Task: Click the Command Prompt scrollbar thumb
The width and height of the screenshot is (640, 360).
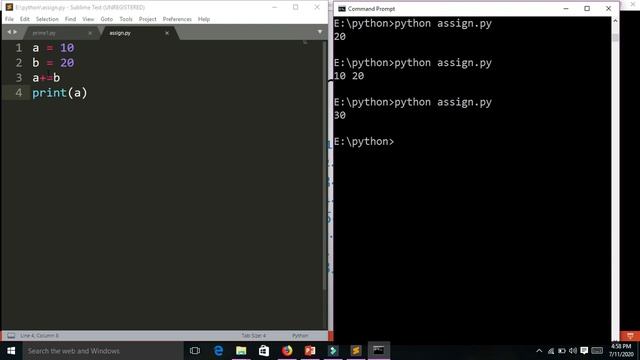Action: (x=615, y=37)
